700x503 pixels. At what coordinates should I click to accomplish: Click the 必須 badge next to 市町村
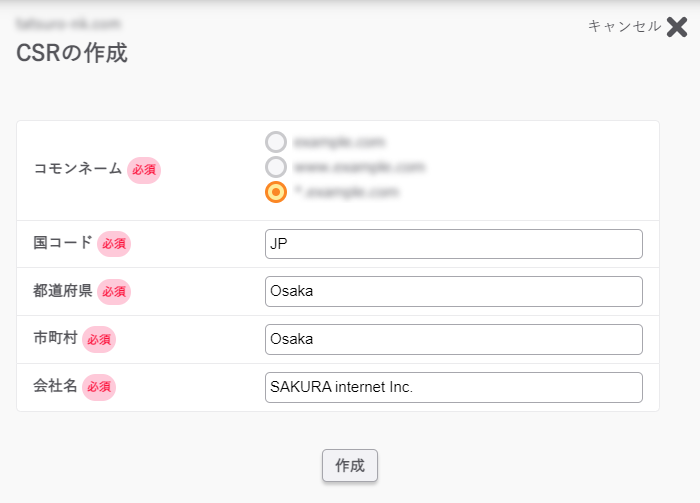(99, 340)
